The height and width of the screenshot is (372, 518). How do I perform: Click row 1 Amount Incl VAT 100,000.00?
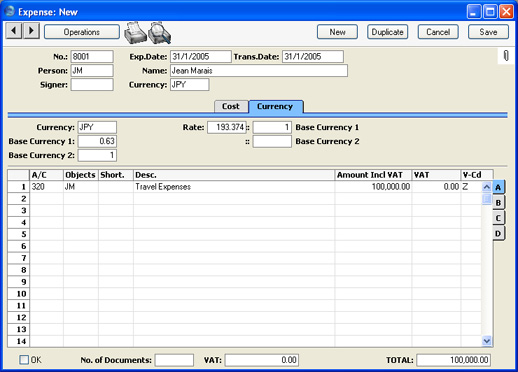coord(373,187)
